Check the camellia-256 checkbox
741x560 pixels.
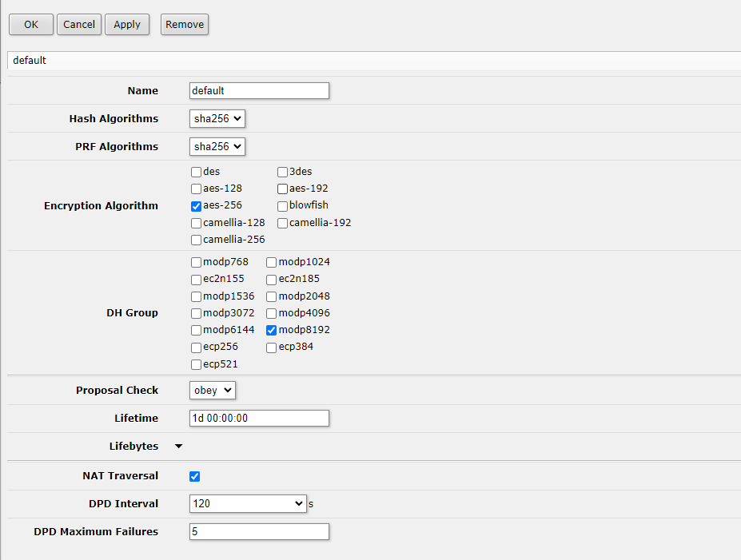pyautogui.click(x=197, y=240)
